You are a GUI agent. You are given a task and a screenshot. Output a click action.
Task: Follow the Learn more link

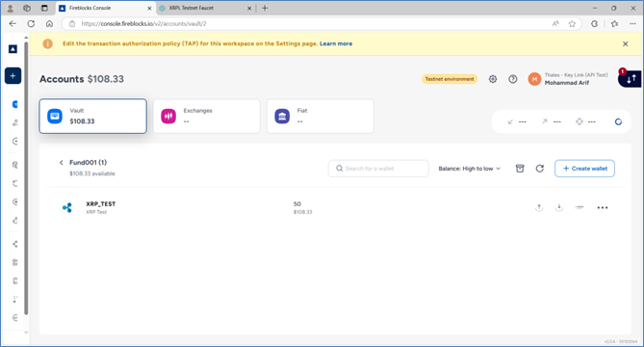336,43
